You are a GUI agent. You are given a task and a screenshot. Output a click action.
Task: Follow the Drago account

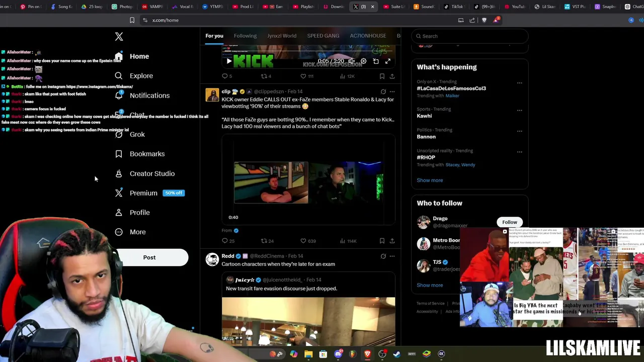509,222
